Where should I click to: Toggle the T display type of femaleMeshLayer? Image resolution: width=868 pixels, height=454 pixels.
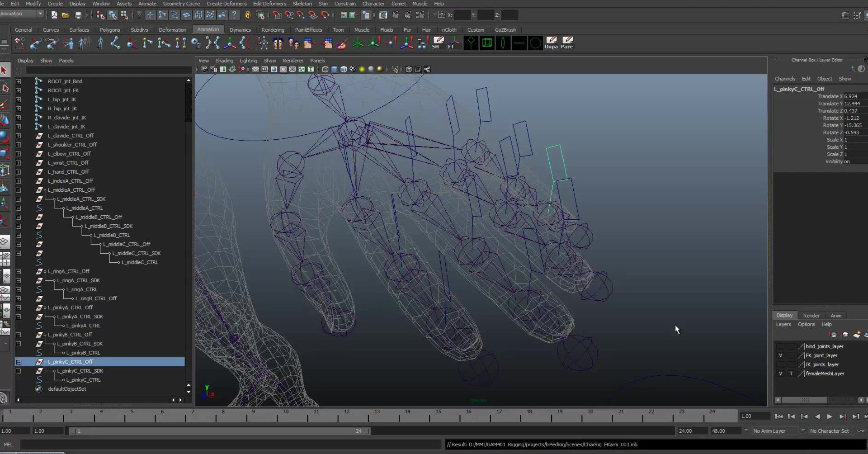(791, 374)
